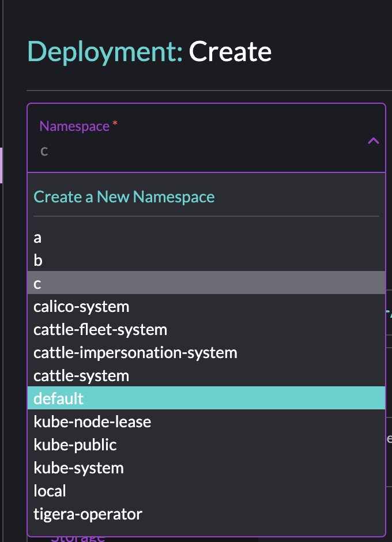Screen dimensions: 392x542
Task: Click inside the Namespace input field
Action: pos(173,151)
